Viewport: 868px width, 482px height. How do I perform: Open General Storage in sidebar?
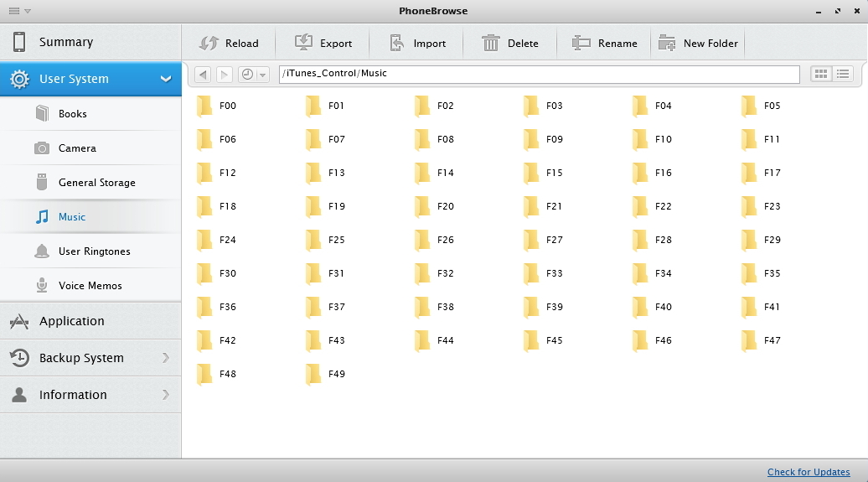90,182
